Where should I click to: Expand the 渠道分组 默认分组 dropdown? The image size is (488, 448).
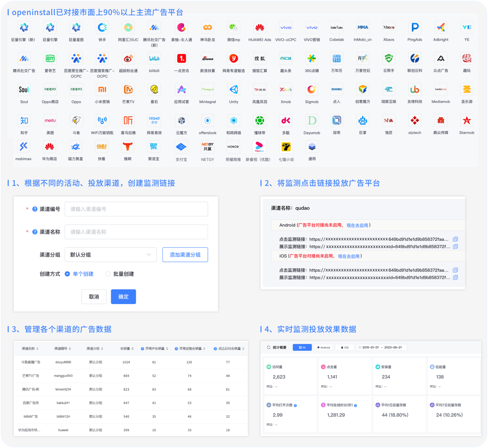[111, 255]
